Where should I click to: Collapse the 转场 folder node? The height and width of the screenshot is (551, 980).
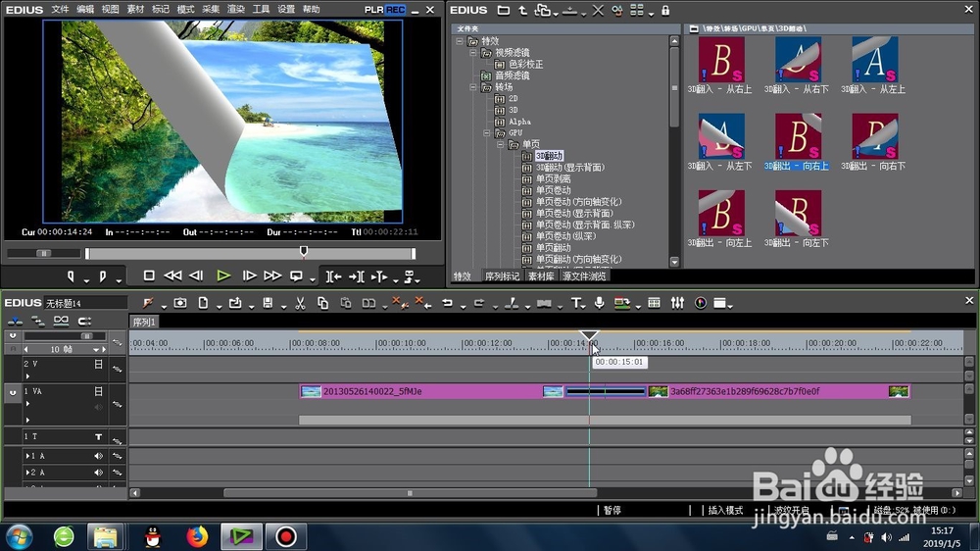point(473,87)
